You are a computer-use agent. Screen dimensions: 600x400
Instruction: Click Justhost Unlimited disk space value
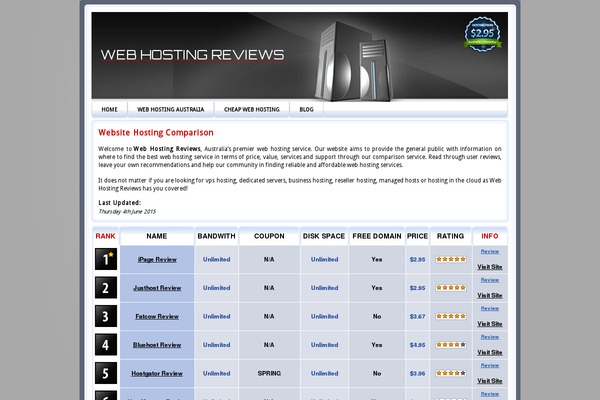324,288
